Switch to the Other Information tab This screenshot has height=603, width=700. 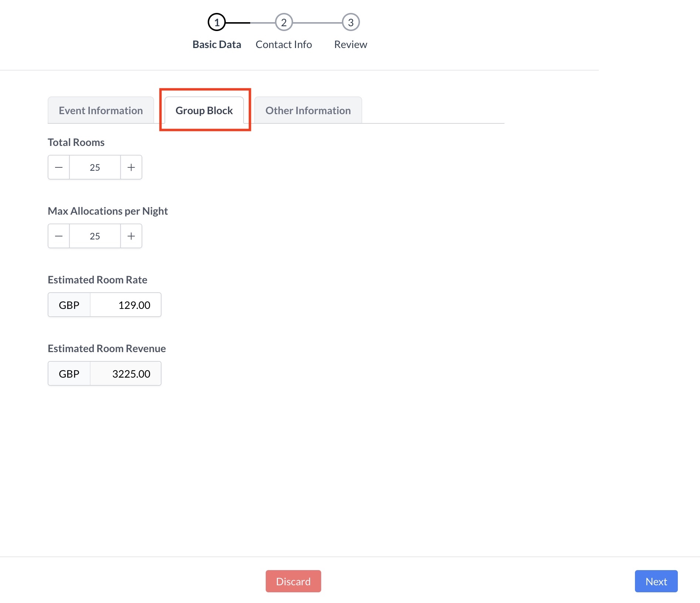308,110
